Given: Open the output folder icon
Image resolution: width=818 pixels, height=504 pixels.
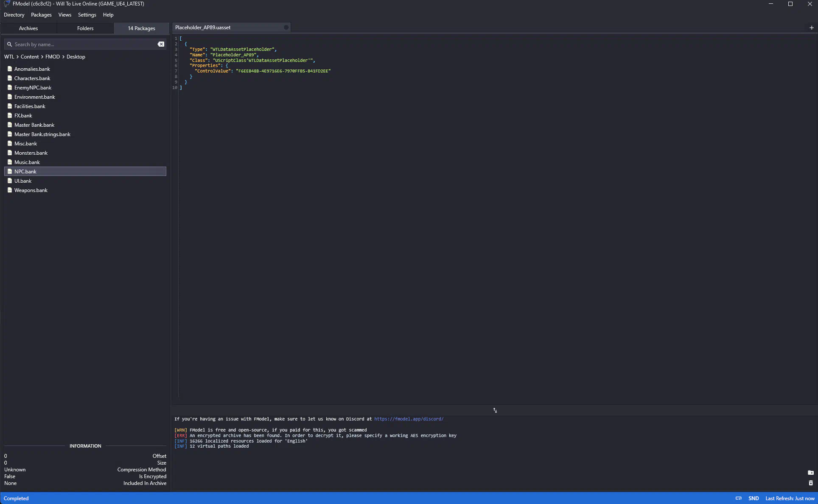Looking at the screenshot, I should tap(810, 473).
